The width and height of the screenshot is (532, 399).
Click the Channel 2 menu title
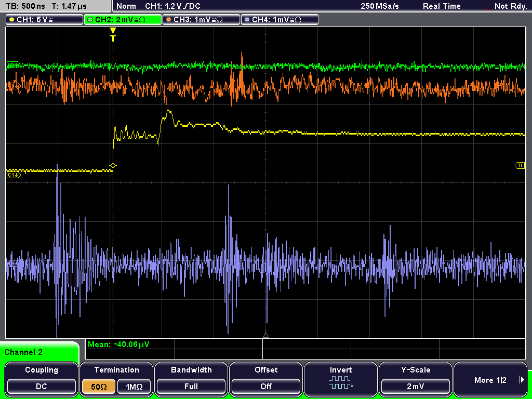pyautogui.click(x=23, y=352)
